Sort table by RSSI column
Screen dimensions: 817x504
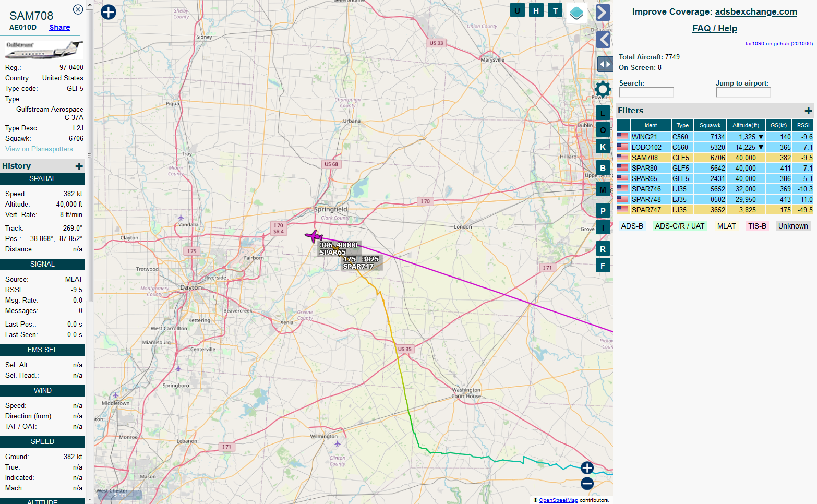803,125
